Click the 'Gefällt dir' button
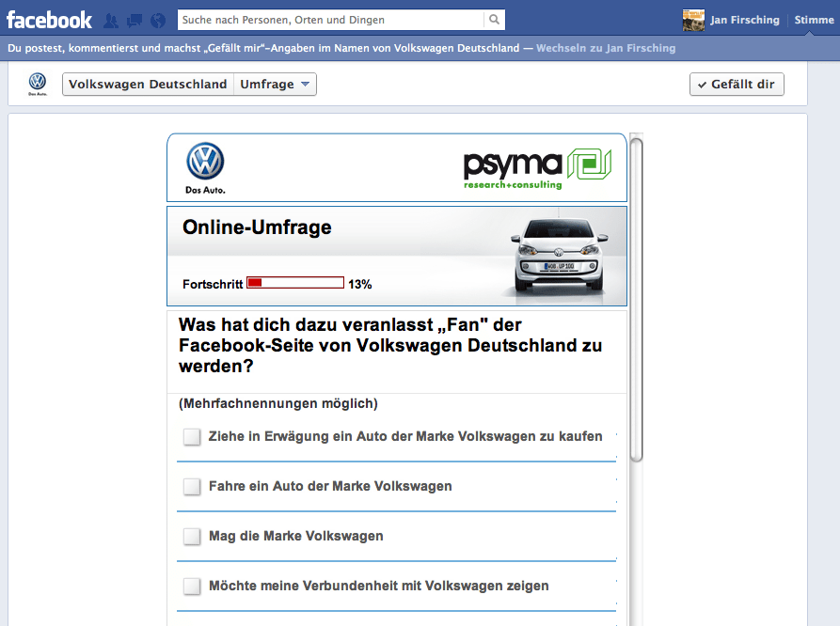 click(x=737, y=84)
